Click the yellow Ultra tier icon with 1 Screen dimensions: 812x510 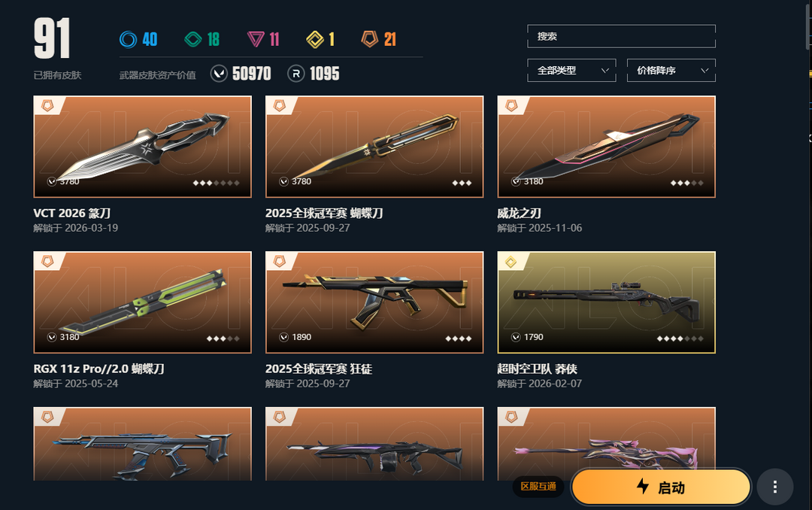tap(315, 39)
